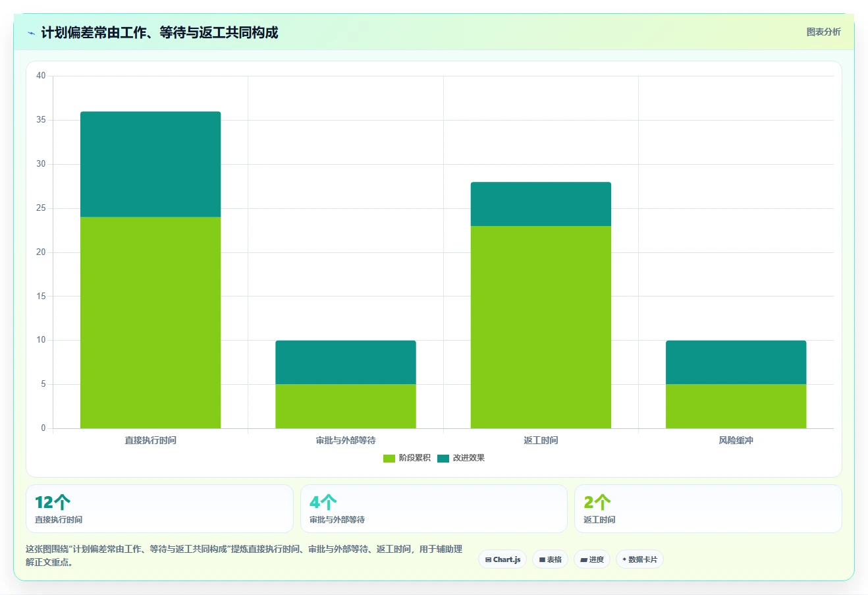Click the green segment of the 风险缓冲 bar

click(x=736, y=406)
